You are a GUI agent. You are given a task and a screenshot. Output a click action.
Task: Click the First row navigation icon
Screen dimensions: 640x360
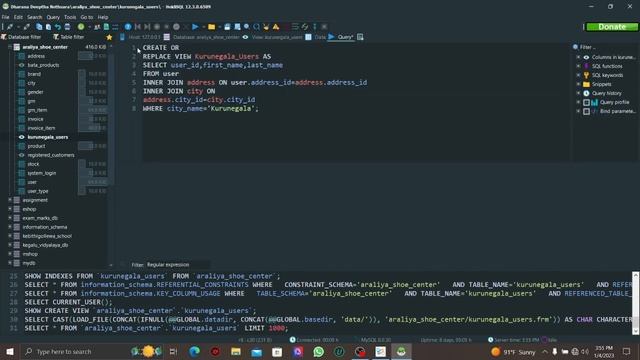[x=138, y=27]
